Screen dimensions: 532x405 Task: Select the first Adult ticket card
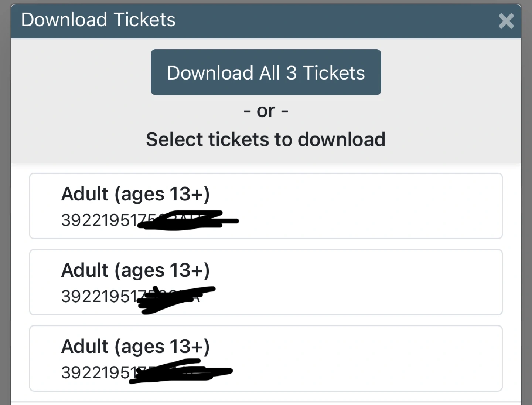(266, 206)
